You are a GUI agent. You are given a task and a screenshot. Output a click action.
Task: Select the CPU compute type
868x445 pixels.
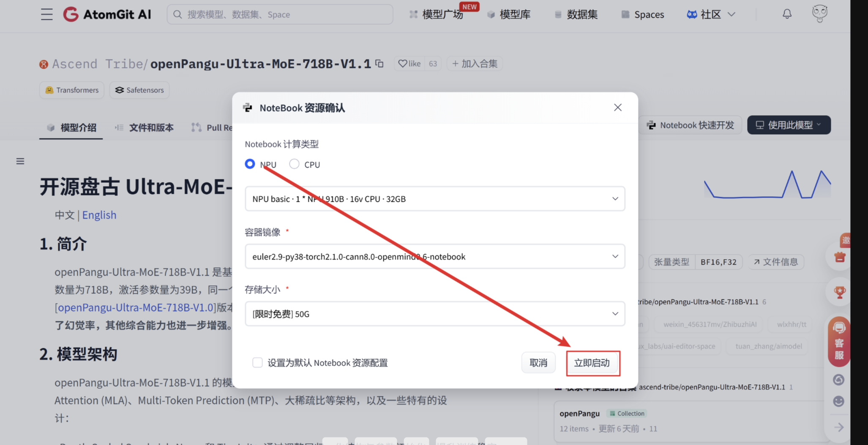[294, 164]
